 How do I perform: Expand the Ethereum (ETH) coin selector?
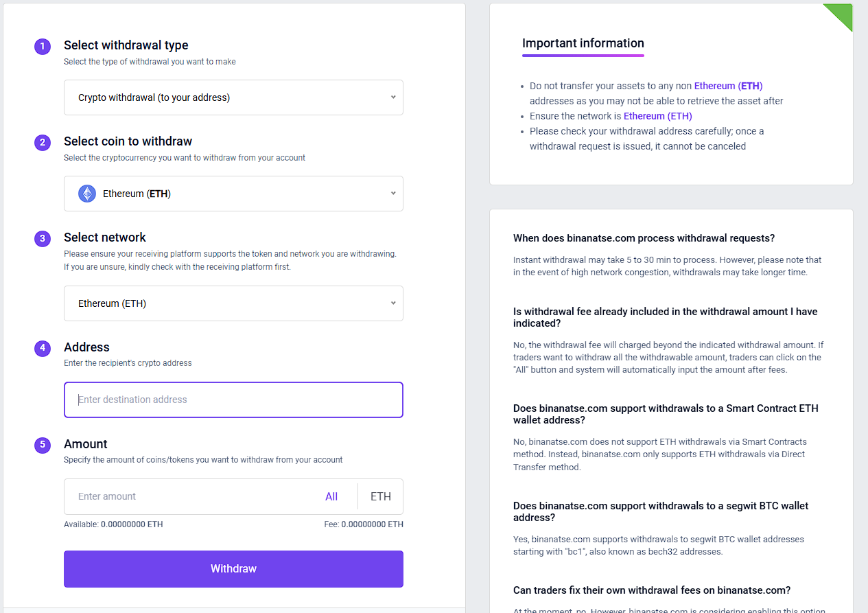[x=233, y=194]
